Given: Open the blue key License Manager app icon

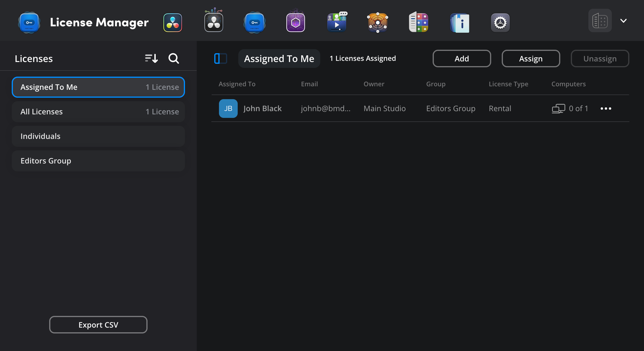Looking at the screenshot, I should point(255,23).
